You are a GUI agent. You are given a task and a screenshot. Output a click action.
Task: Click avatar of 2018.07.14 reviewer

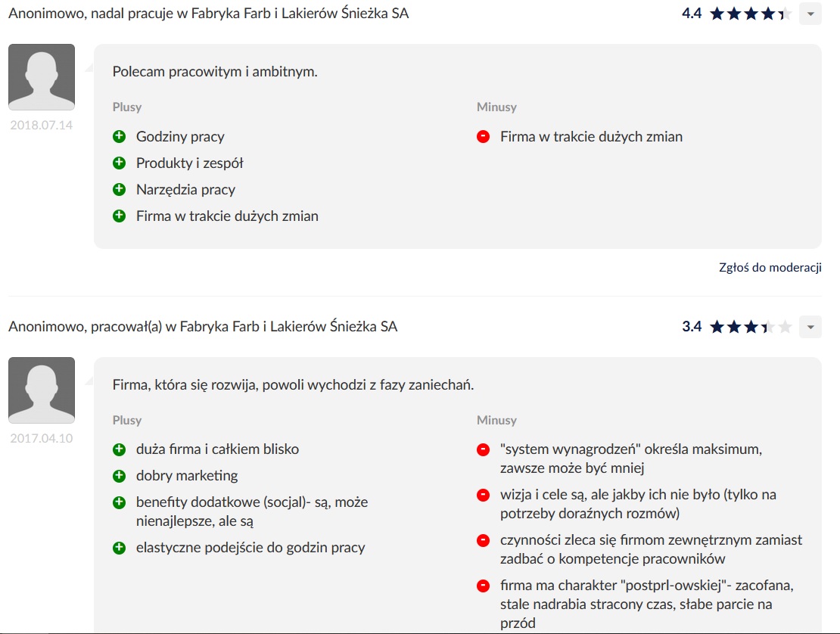point(42,77)
